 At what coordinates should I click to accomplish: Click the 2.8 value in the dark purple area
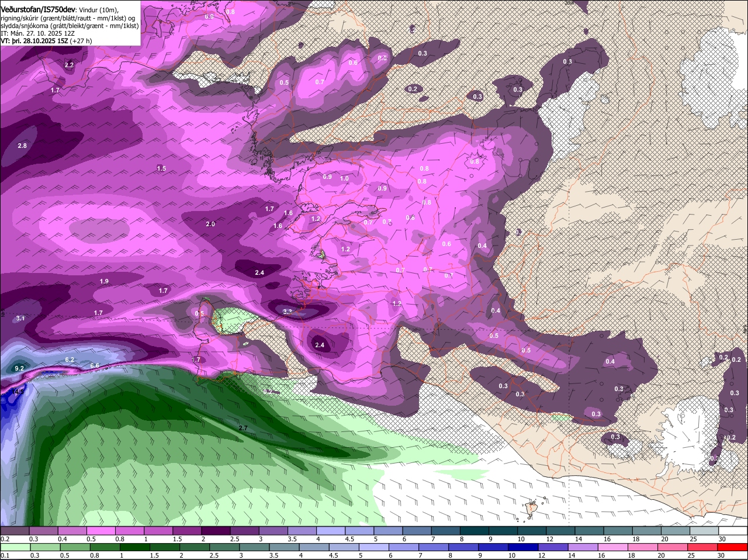point(22,146)
